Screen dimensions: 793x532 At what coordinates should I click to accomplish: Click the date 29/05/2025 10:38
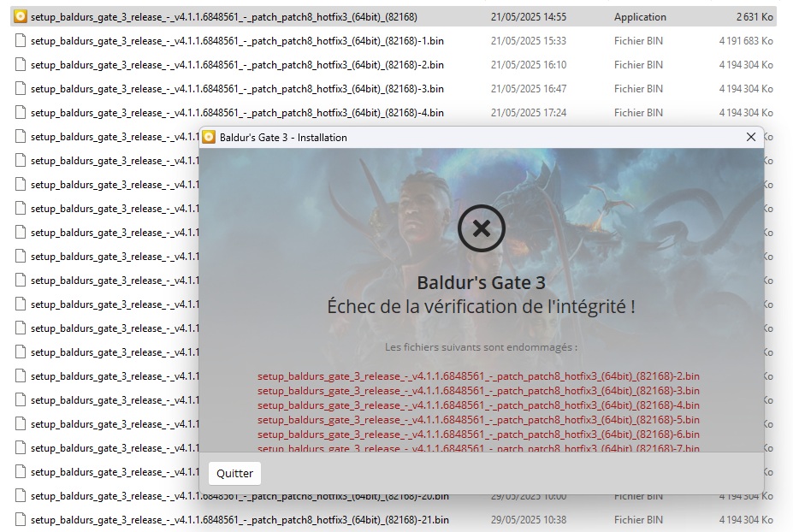(529, 520)
